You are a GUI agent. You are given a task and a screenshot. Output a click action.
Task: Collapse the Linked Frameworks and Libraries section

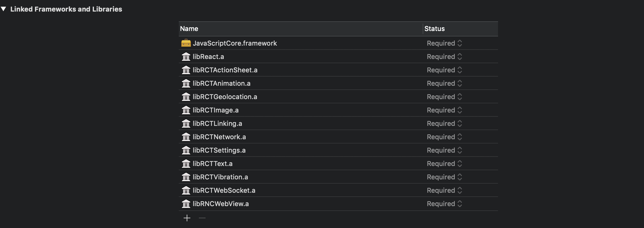(x=4, y=9)
